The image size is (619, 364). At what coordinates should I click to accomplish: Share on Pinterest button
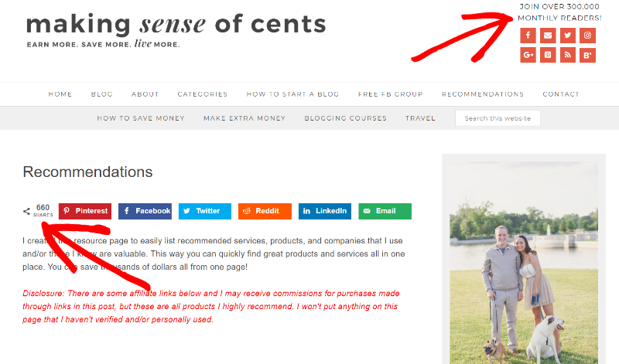pyautogui.click(x=85, y=211)
